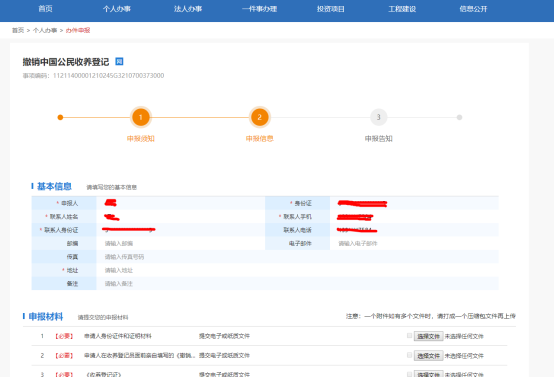Open the 投资项目 navigation tab
554x377 pixels.
(x=331, y=9)
